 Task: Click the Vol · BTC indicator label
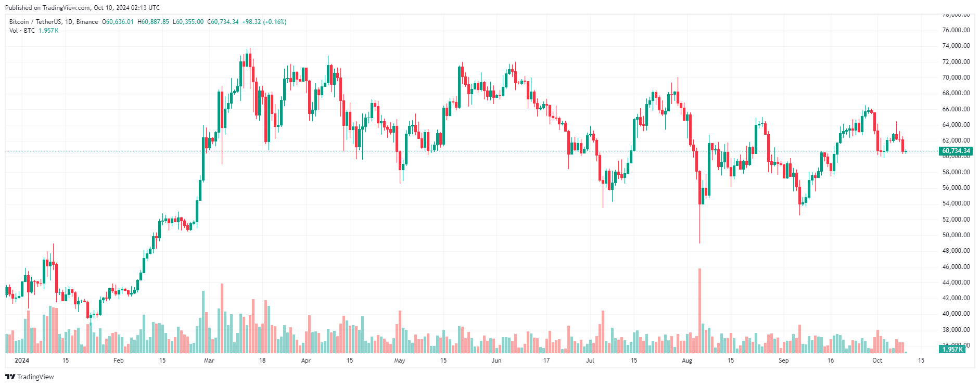(22, 31)
